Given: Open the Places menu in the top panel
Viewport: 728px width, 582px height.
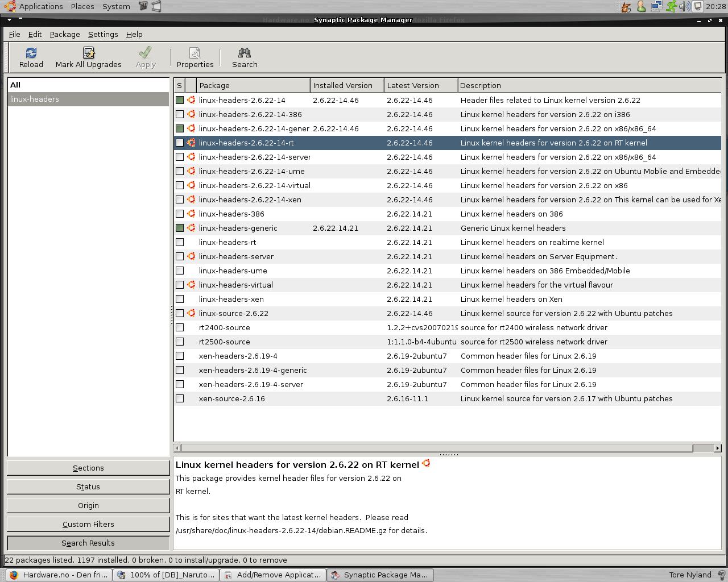Looking at the screenshot, I should click(82, 6).
